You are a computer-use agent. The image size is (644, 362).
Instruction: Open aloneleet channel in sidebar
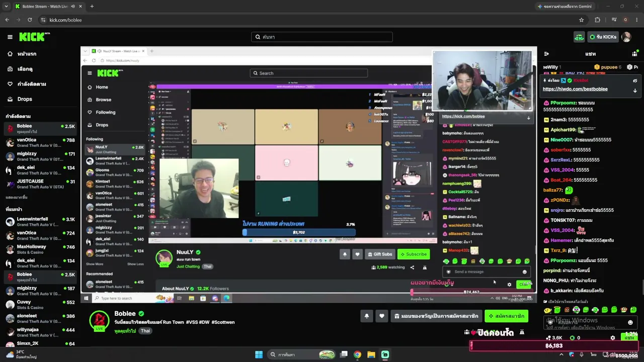(40, 319)
